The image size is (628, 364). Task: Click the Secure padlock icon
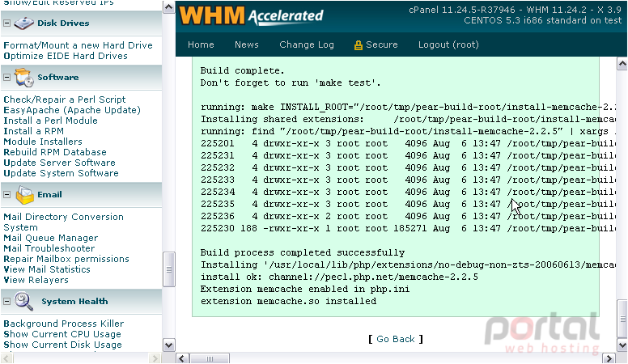(x=358, y=45)
